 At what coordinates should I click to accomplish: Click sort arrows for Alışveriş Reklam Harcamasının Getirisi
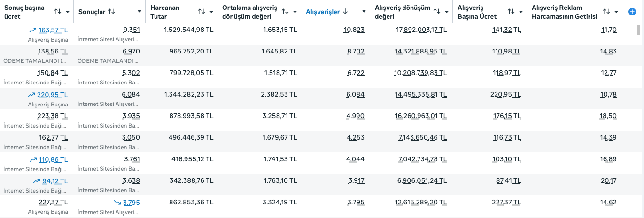(x=606, y=11)
